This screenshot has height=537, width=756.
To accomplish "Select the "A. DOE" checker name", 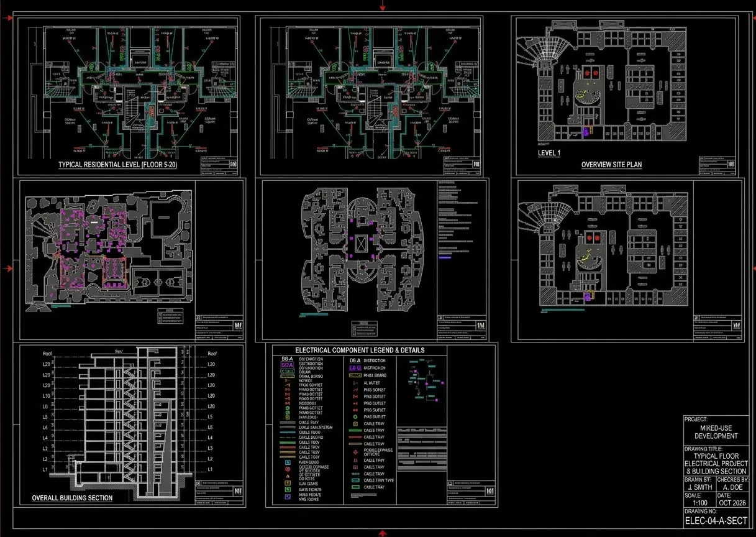I will pos(732,487).
